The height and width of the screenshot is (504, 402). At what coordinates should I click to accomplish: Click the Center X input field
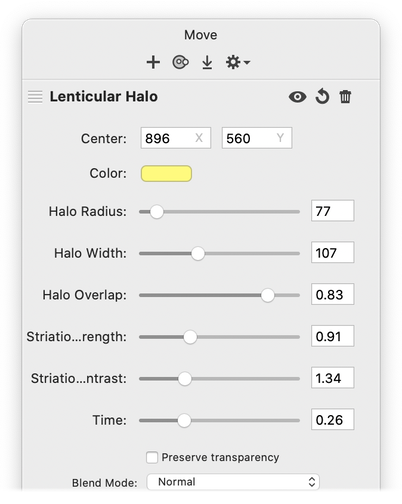(x=176, y=138)
